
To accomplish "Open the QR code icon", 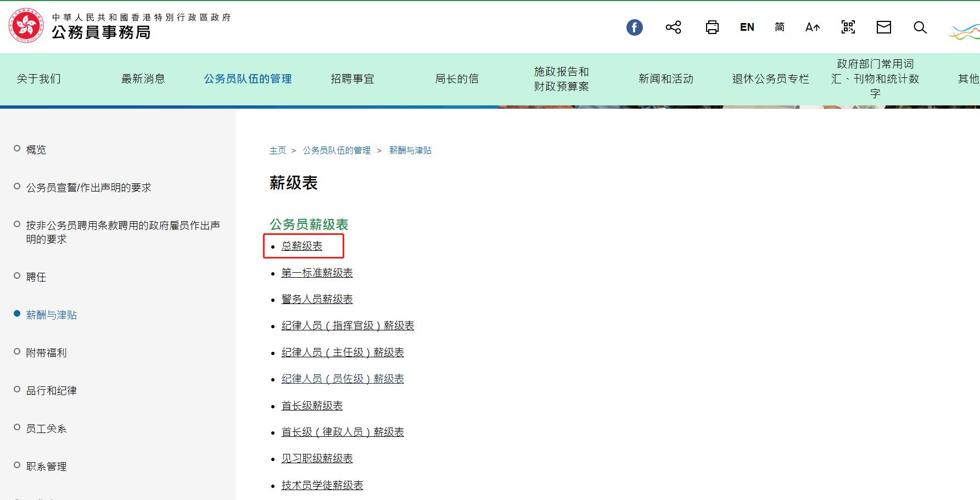I will [x=848, y=27].
